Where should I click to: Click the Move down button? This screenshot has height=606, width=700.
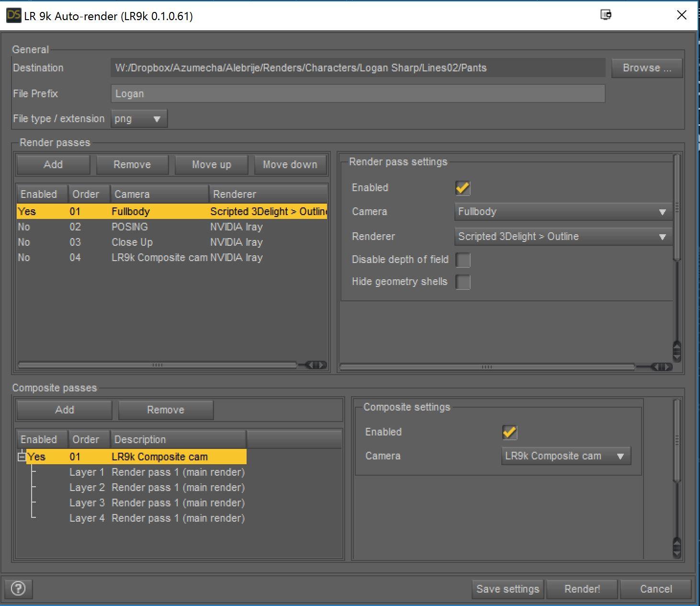[x=290, y=165]
